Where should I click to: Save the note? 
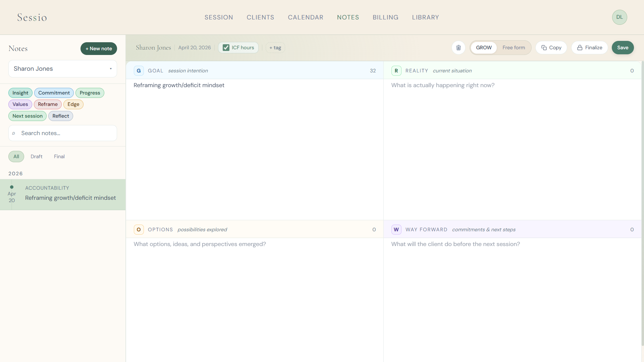[x=623, y=48]
